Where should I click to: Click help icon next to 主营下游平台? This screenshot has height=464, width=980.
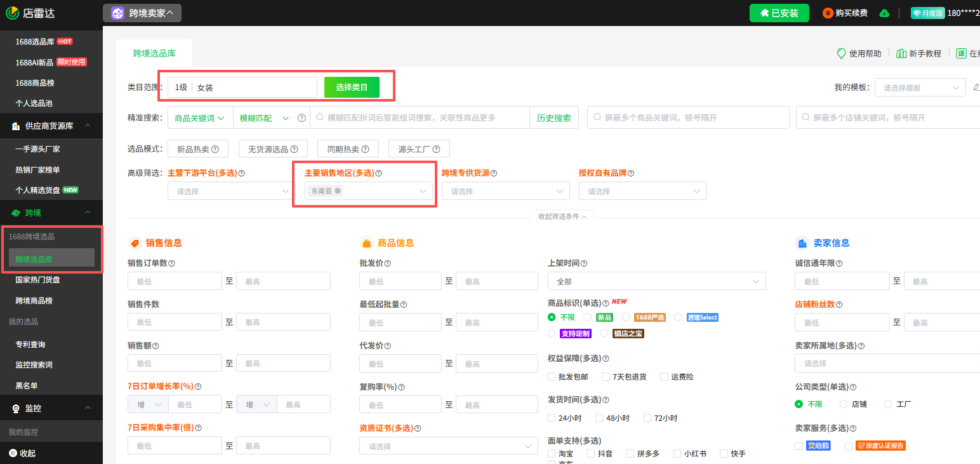point(241,173)
